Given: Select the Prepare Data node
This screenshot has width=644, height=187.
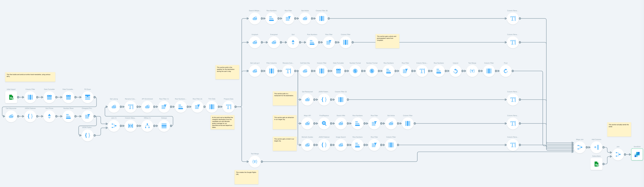Looking at the screenshot, I should pos(228,107).
